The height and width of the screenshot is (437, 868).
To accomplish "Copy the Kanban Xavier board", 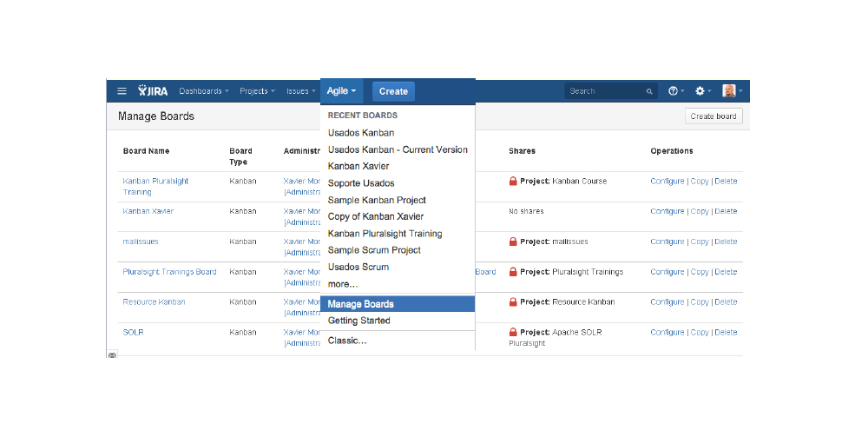I will 700,211.
